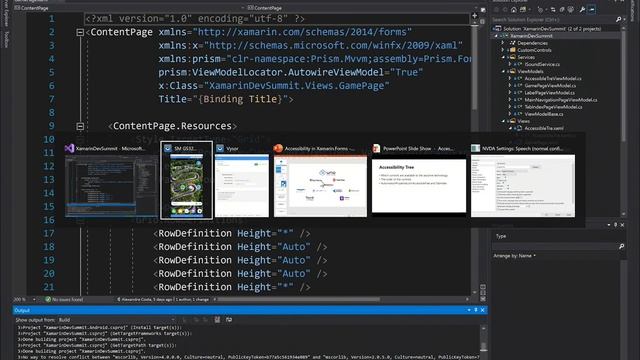Screen dimensions: 640x360
Task: Select LabelPageViewModel.cs file
Action: [549, 93]
